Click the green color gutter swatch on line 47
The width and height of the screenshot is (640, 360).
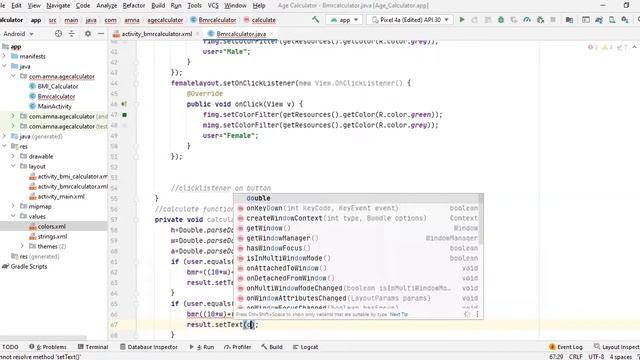(x=124, y=115)
